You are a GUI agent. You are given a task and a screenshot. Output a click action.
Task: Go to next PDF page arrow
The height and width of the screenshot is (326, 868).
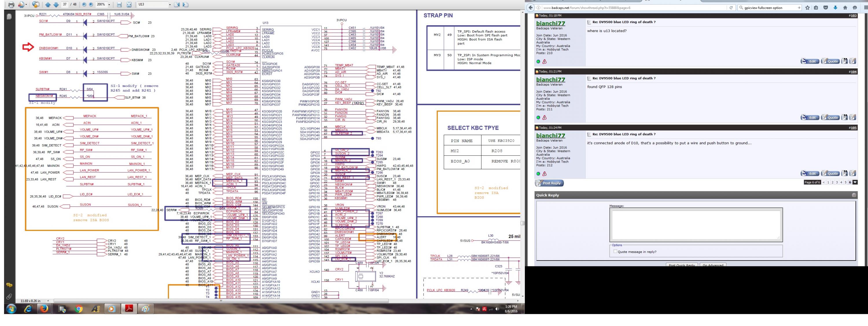click(x=56, y=5)
